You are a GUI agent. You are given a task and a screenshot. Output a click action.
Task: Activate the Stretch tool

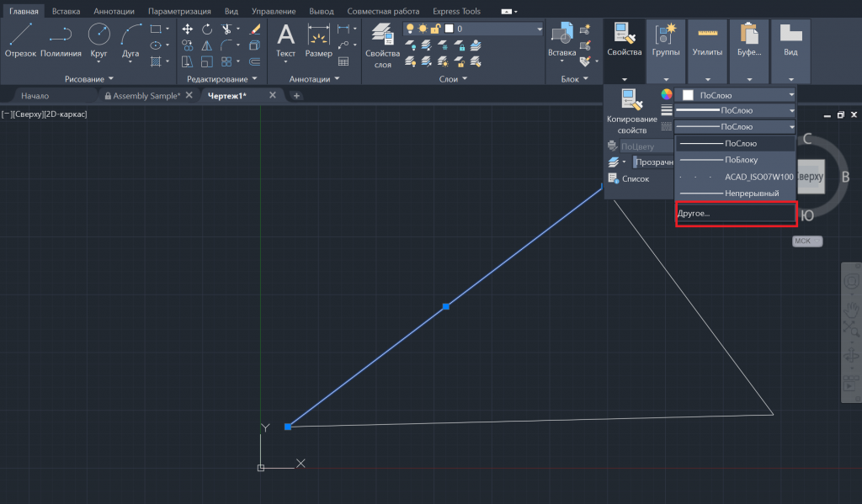tap(188, 61)
